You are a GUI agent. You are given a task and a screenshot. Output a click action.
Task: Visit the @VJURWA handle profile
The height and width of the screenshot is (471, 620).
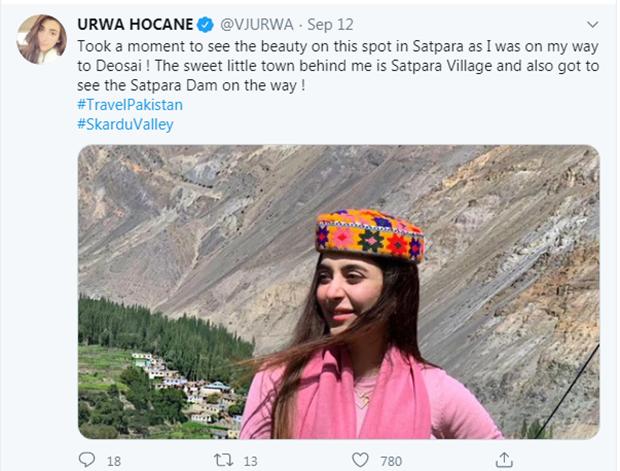coord(257,25)
